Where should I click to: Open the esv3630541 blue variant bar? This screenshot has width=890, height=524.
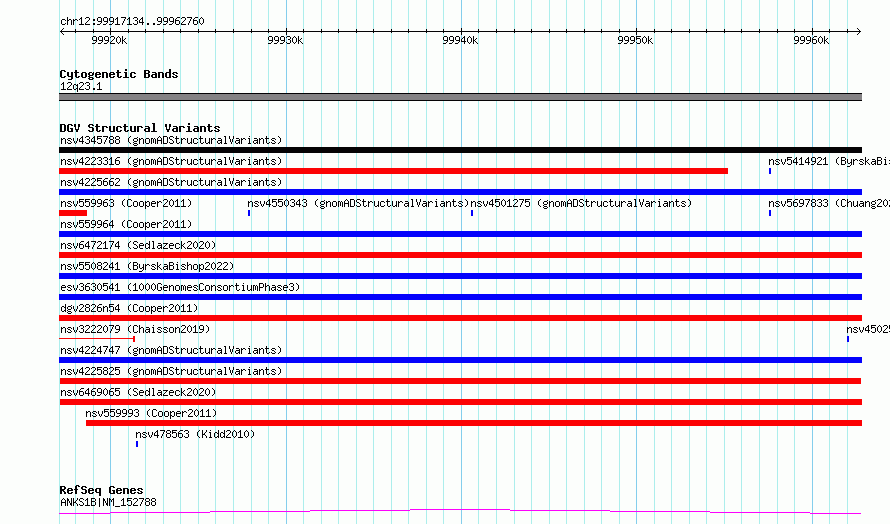coord(460,297)
